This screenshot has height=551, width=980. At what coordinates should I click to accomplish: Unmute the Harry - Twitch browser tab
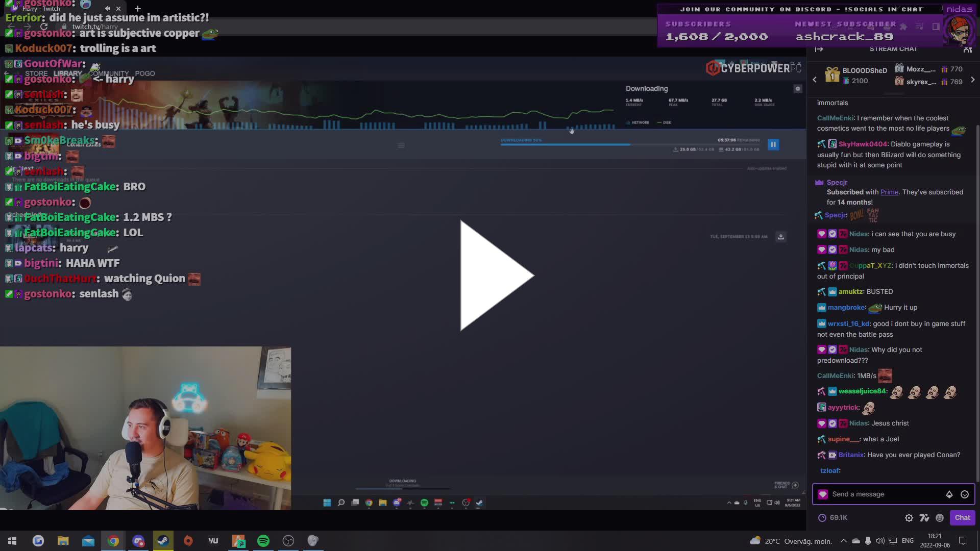(x=107, y=8)
